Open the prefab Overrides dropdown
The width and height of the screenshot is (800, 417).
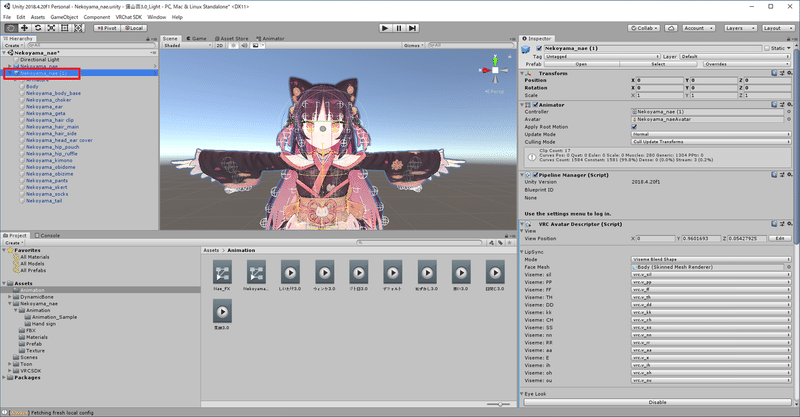[x=747, y=64]
